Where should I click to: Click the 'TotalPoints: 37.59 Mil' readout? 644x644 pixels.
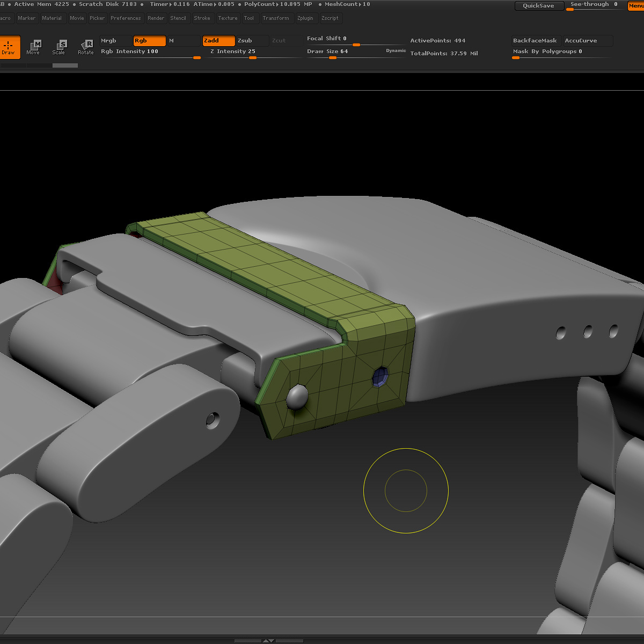point(444,54)
